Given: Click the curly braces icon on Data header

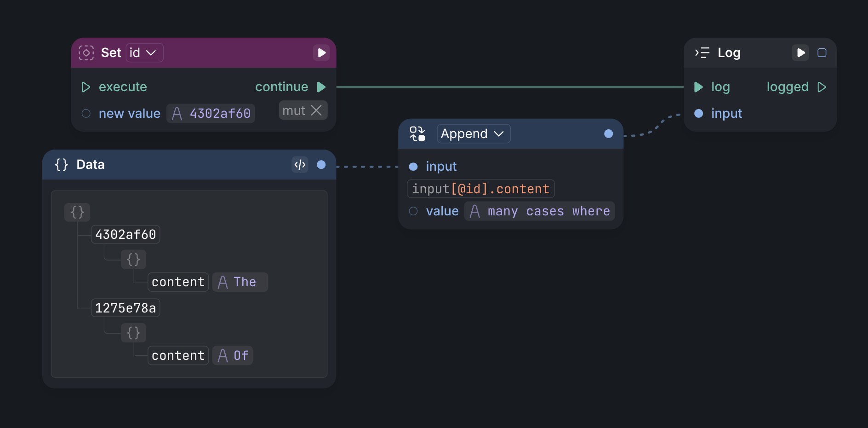Looking at the screenshot, I should (x=62, y=165).
